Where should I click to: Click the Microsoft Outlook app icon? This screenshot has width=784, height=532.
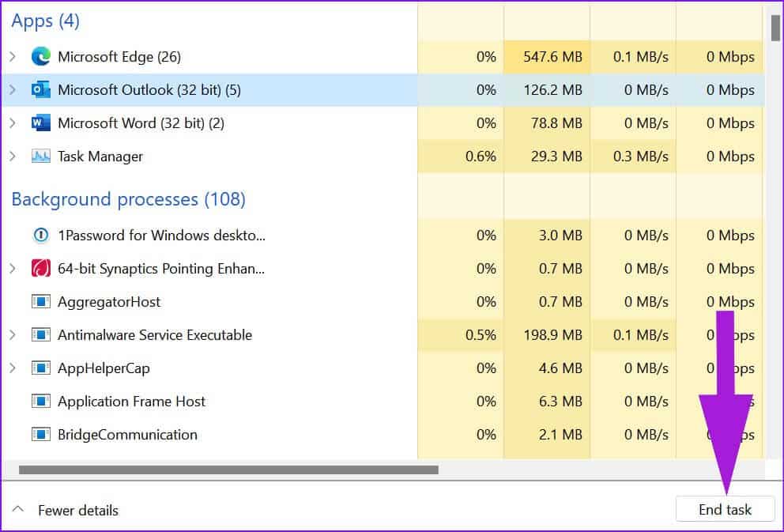pyautogui.click(x=40, y=90)
